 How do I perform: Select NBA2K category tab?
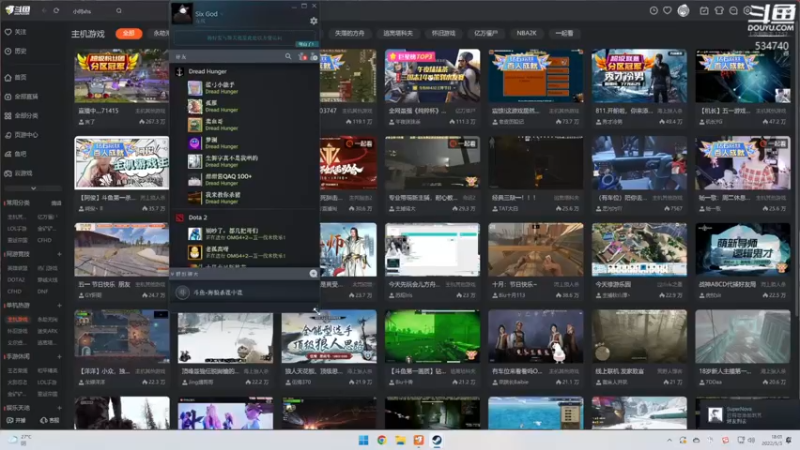pyautogui.click(x=527, y=33)
